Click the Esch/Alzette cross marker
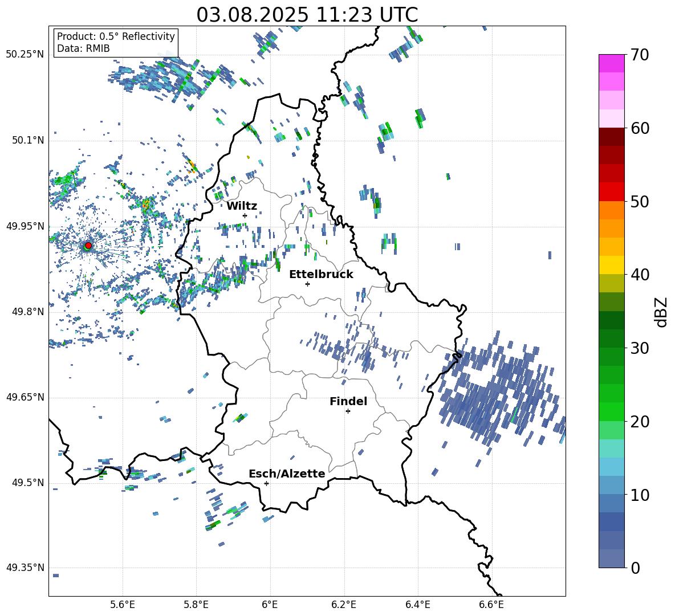675x616 pixels. click(266, 483)
